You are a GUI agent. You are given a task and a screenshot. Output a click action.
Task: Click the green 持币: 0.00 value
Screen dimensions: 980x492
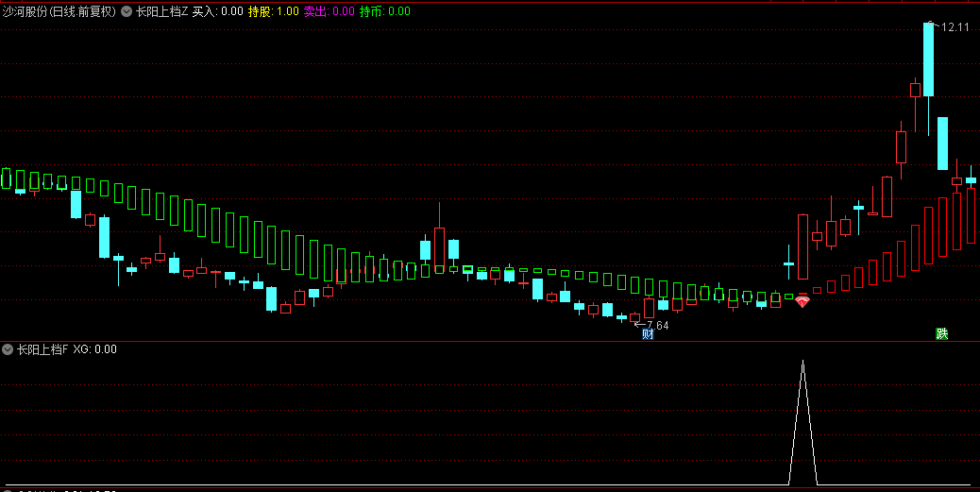coord(385,11)
